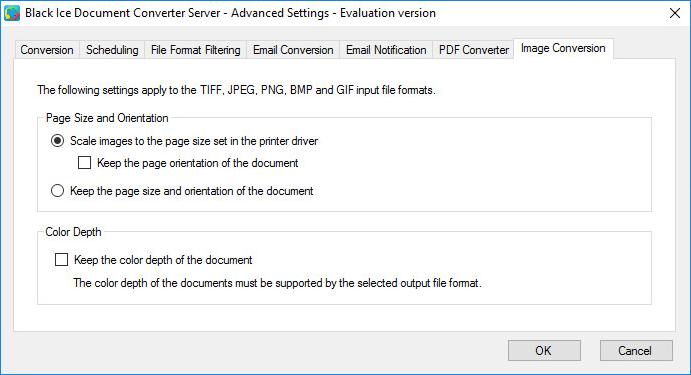691x375 pixels.
Task: Choose Keep the page size and orientation option
Action: tap(57, 191)
